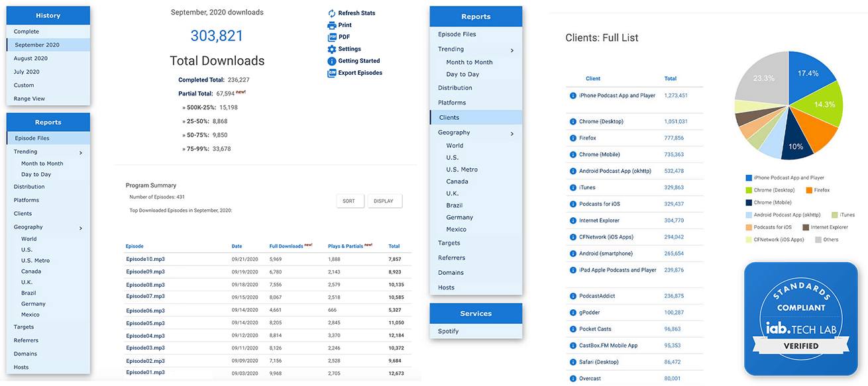Image resolution: width=868 pixels, height=386 pixels.
Task: Click the Refresh Stats icon
Action: click(332, 13)
